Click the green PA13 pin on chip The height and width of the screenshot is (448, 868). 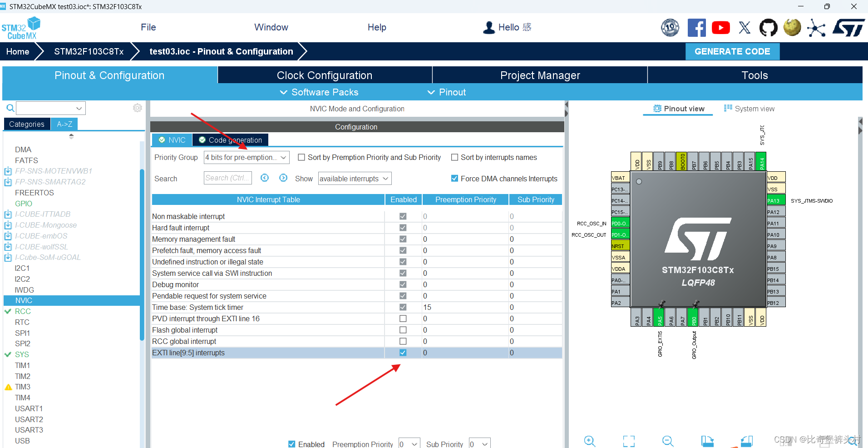(x=776, y=200)
